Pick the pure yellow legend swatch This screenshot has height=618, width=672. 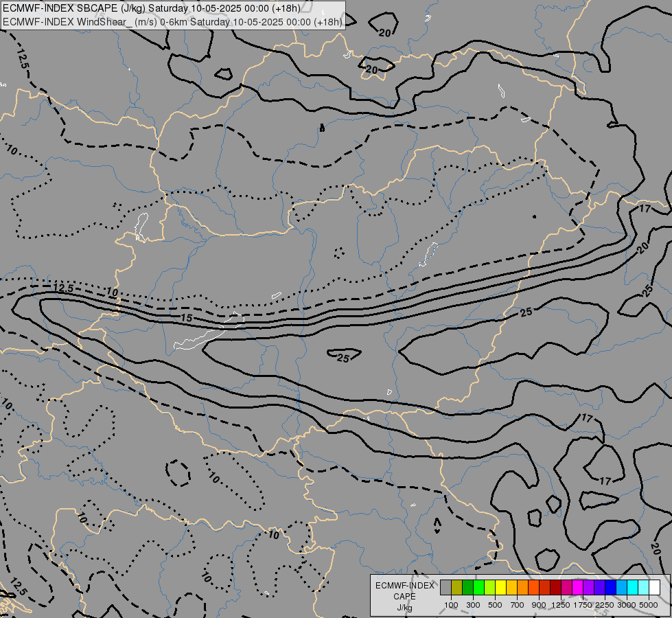pos(500,588)
